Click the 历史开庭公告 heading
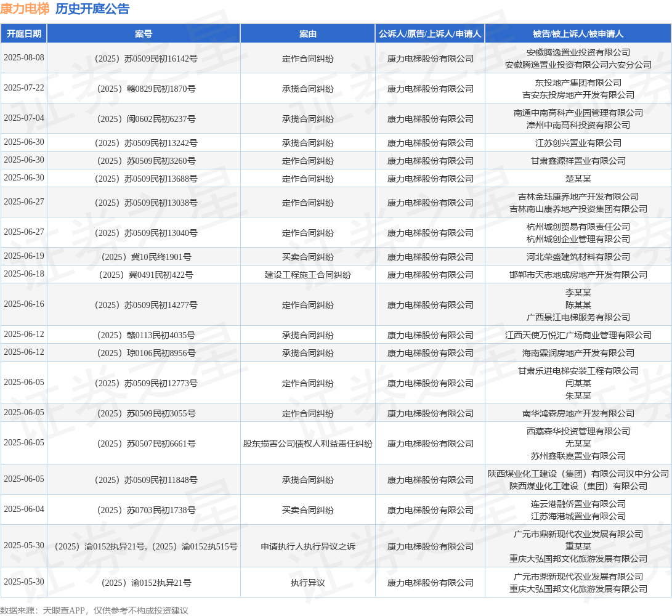The image size is (672, 616). pyautogui.click(x=92, y=9)
